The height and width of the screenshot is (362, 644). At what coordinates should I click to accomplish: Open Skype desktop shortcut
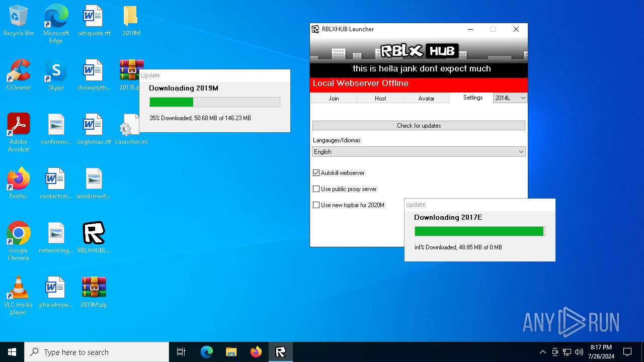point(56,75)
